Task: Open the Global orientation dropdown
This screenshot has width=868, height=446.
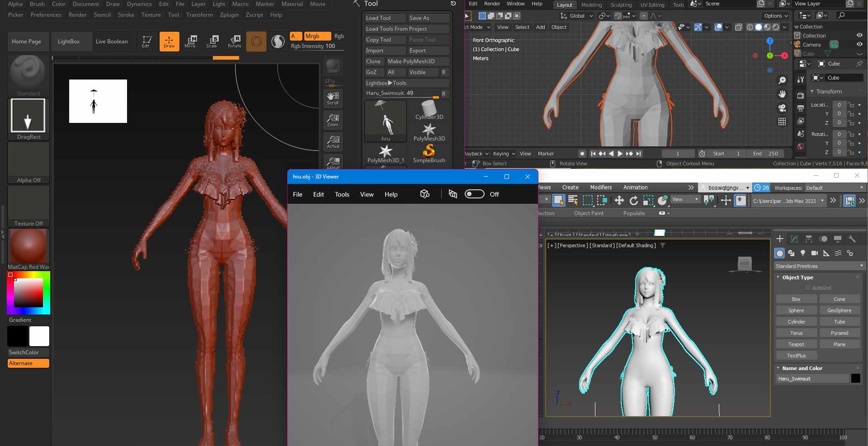Action: [x=577, y=16]
